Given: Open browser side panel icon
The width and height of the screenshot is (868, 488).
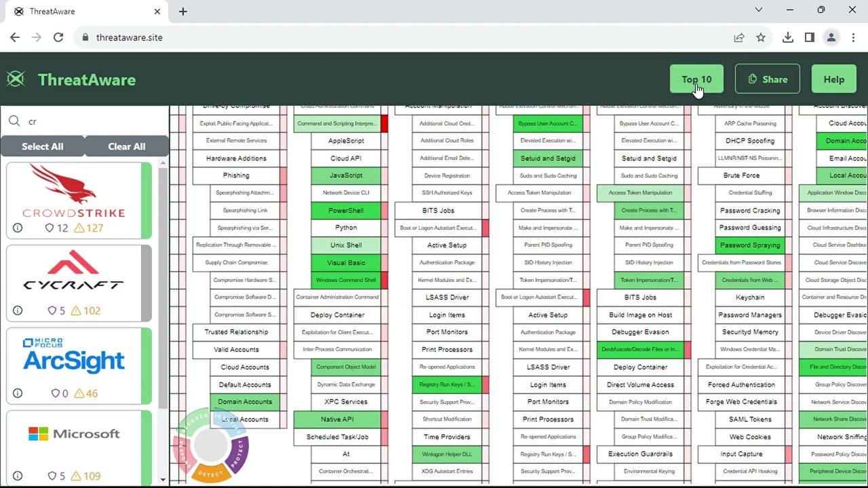Looking at the screenshot, I should (809, 37).
